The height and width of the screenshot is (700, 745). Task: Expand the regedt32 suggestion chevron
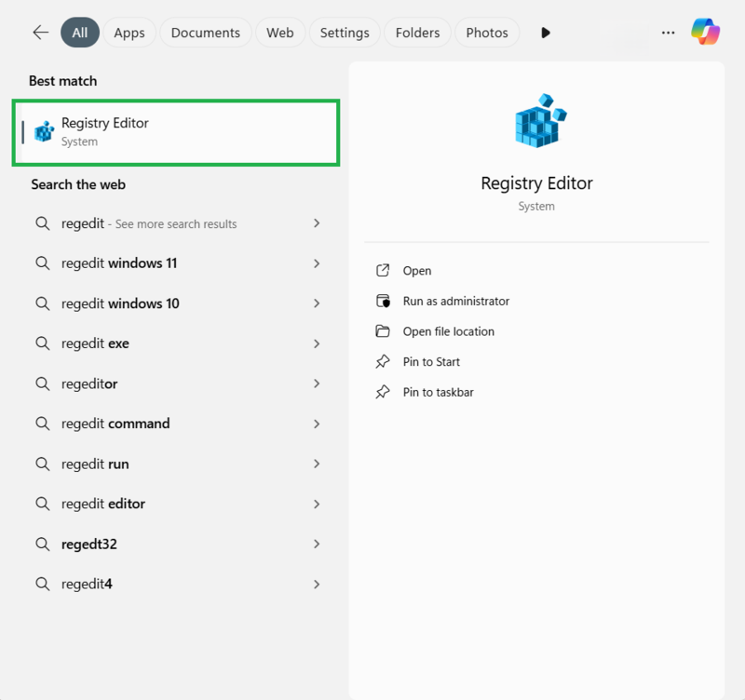(x=317, y=544)
